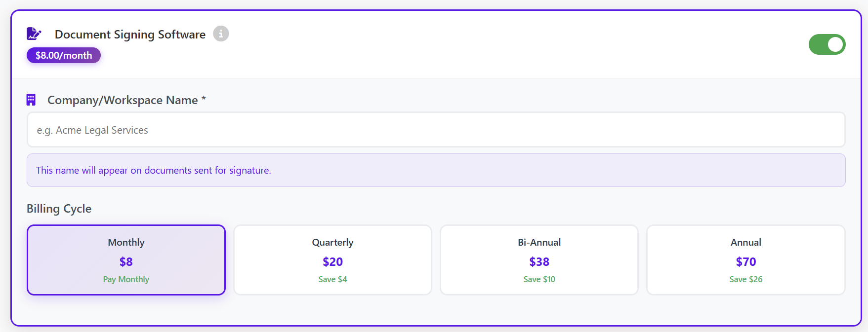868x332 pixels.
Task: Click the document signing pen icon
Action: pos(34,34)
